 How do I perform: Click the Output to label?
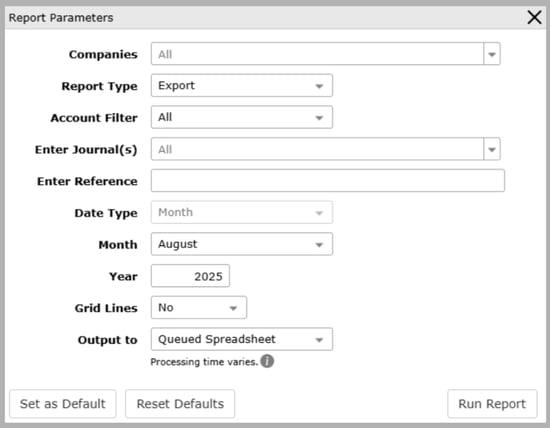108,340
